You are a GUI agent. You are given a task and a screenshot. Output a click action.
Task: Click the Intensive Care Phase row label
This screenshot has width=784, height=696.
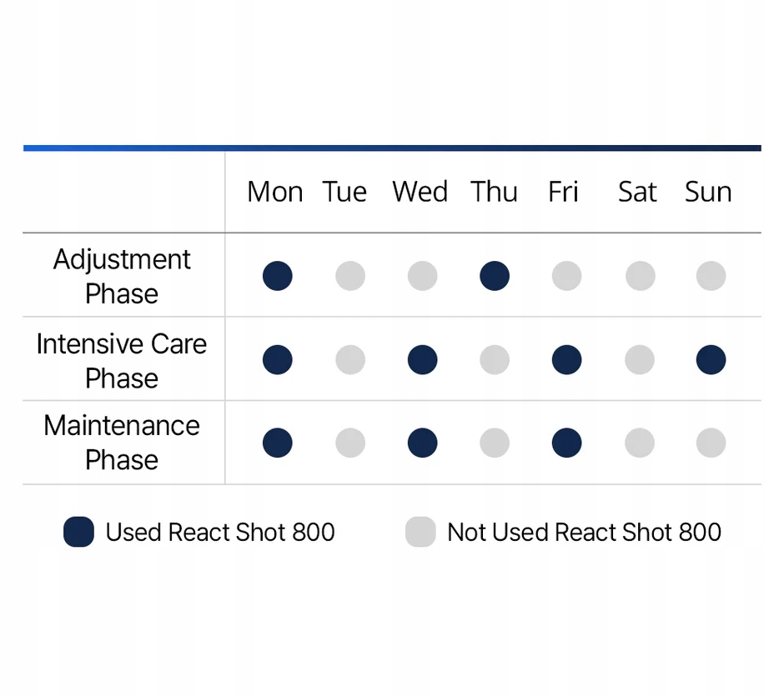tap(122, 360)
